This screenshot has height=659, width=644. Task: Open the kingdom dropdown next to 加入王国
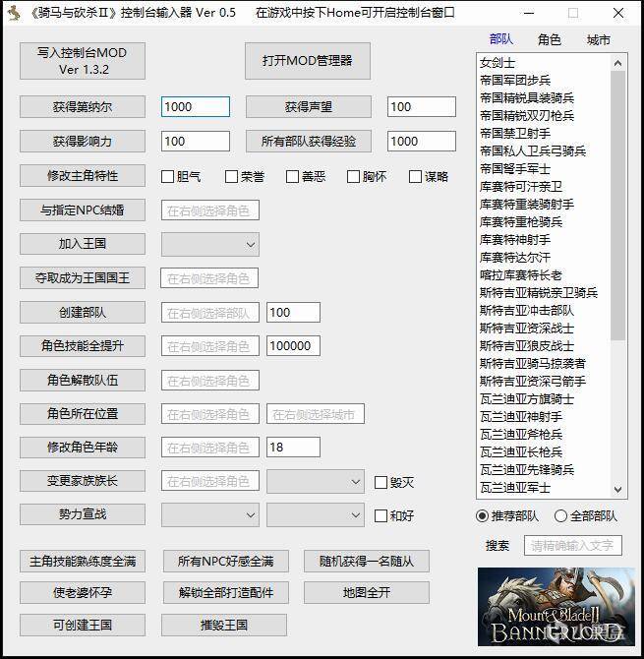[210, 244]
